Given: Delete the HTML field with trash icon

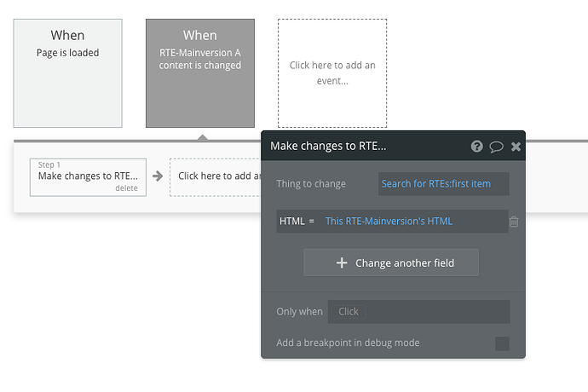Looking at the screenshot, I should click(x=514, y=222).
